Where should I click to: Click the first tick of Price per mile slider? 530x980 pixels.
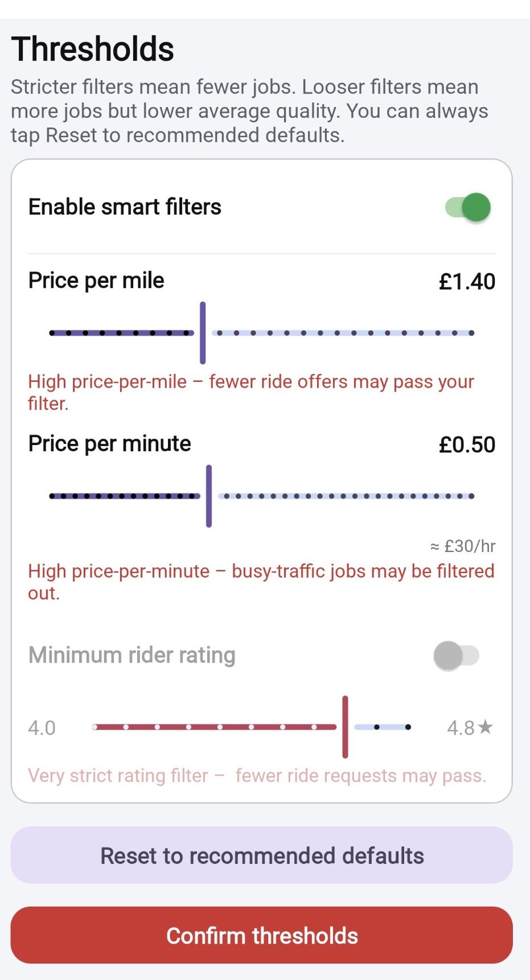(x=52, y=333)
